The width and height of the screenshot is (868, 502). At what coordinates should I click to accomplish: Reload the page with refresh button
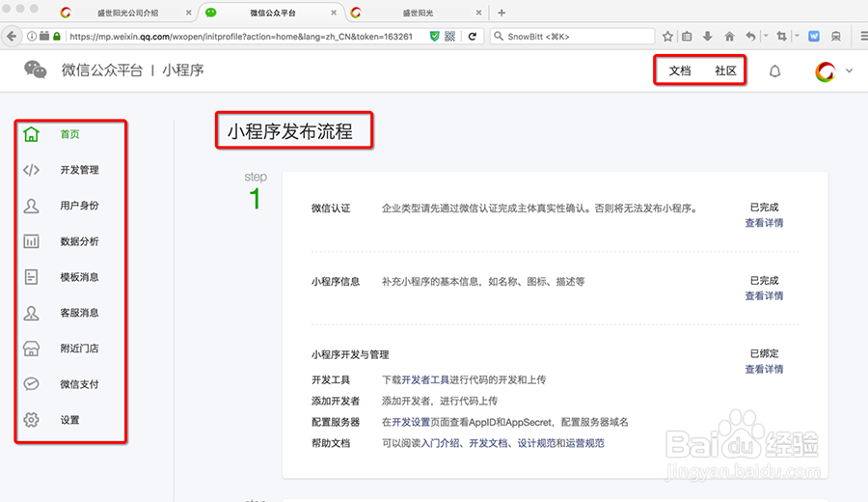(473, 37)
